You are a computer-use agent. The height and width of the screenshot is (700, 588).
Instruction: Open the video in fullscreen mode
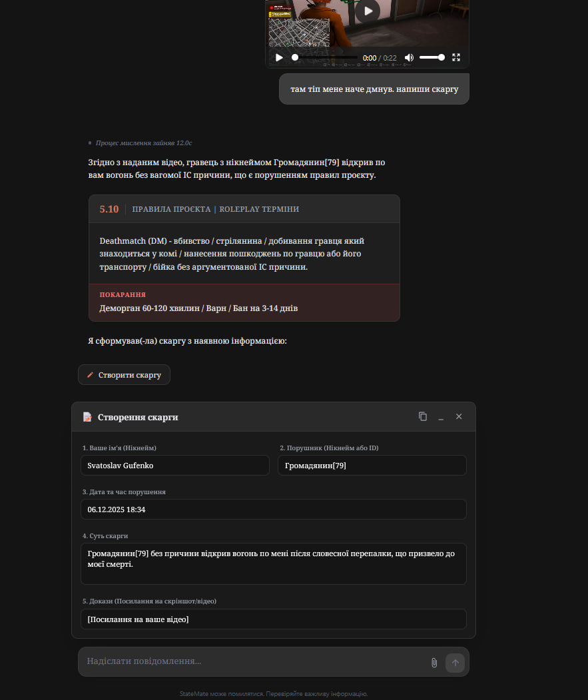coord(456,57)
